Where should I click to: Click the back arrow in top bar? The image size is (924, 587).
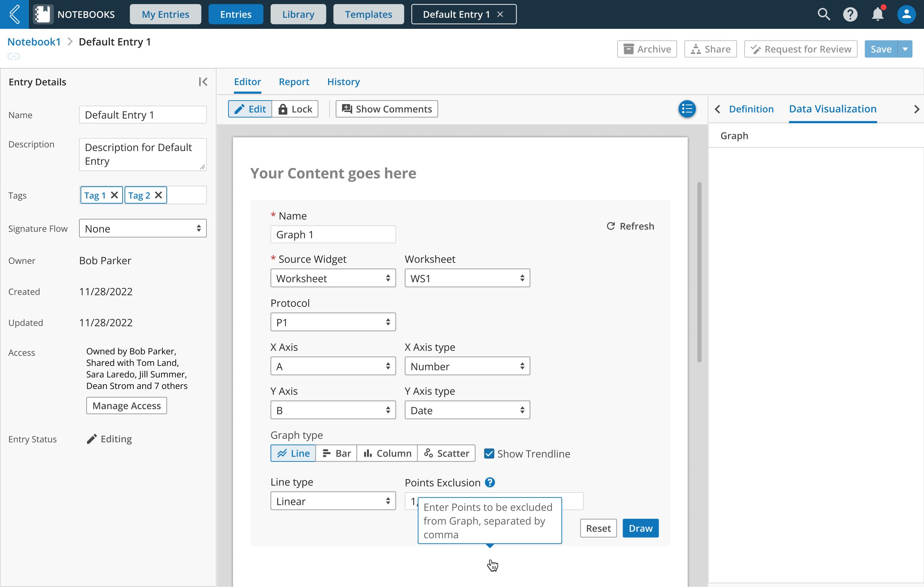pos(14,14)
